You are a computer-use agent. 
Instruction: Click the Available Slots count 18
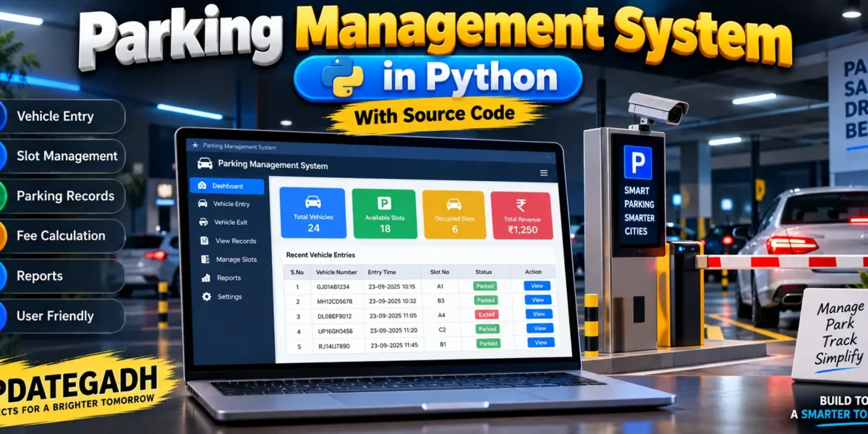[385, 229]
